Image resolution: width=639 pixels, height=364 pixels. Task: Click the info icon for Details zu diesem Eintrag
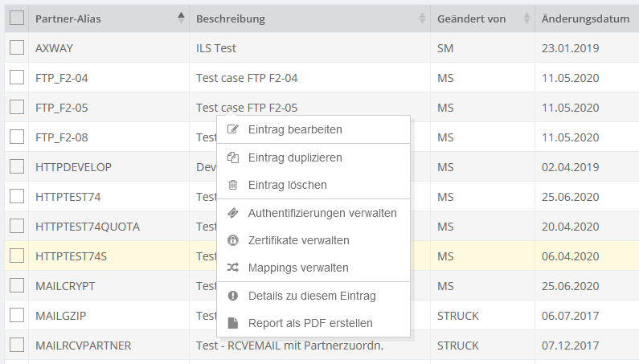(233, 296)
